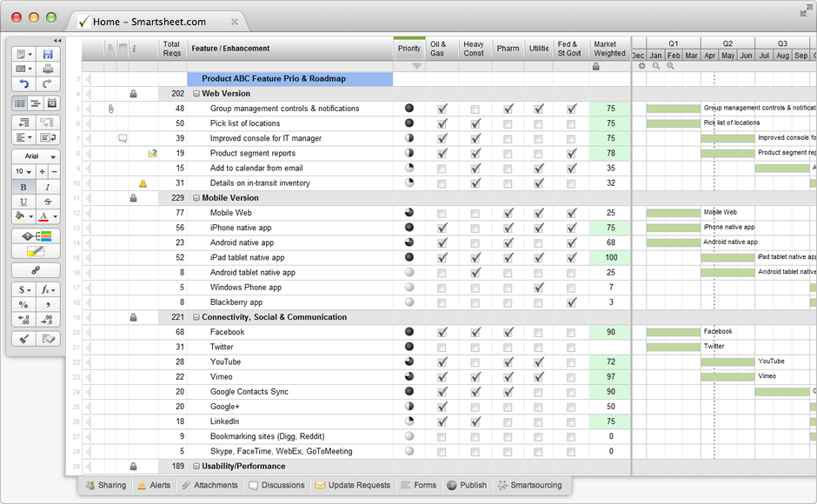Collapse the Web Version section

196,94
